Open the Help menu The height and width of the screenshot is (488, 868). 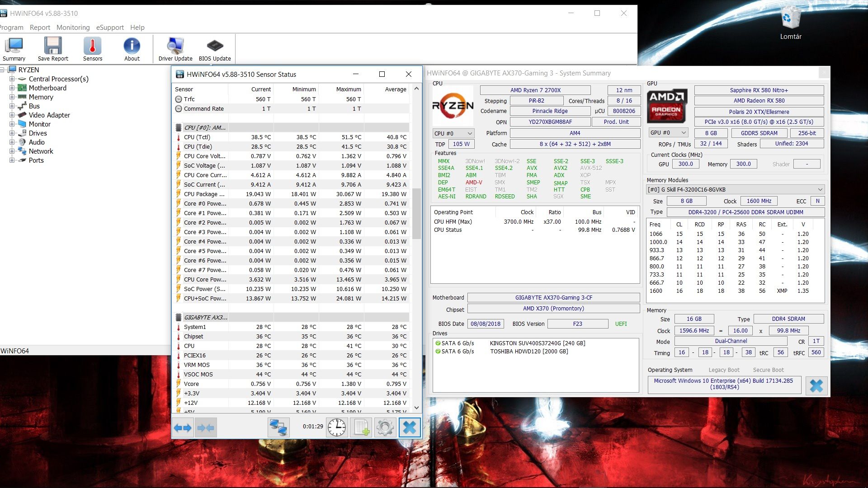click(137, 27)
